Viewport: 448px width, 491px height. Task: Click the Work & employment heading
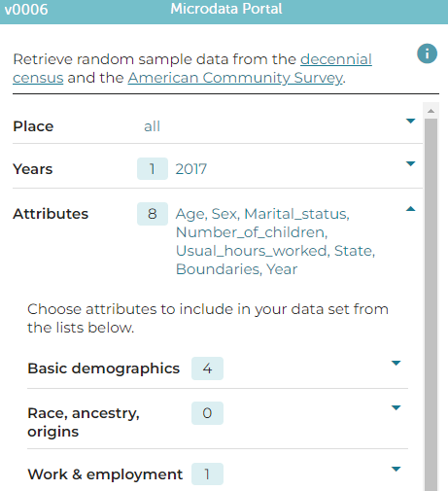[105, 474]
